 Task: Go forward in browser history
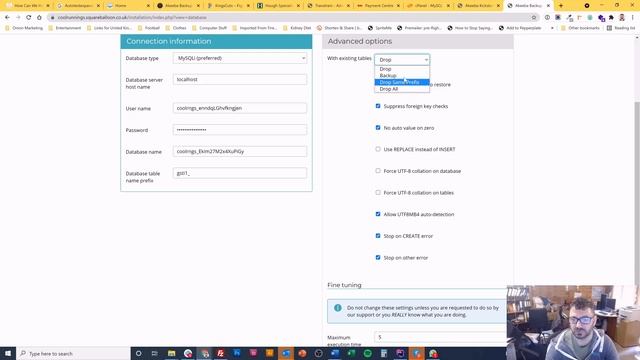(x=18, y=18)
